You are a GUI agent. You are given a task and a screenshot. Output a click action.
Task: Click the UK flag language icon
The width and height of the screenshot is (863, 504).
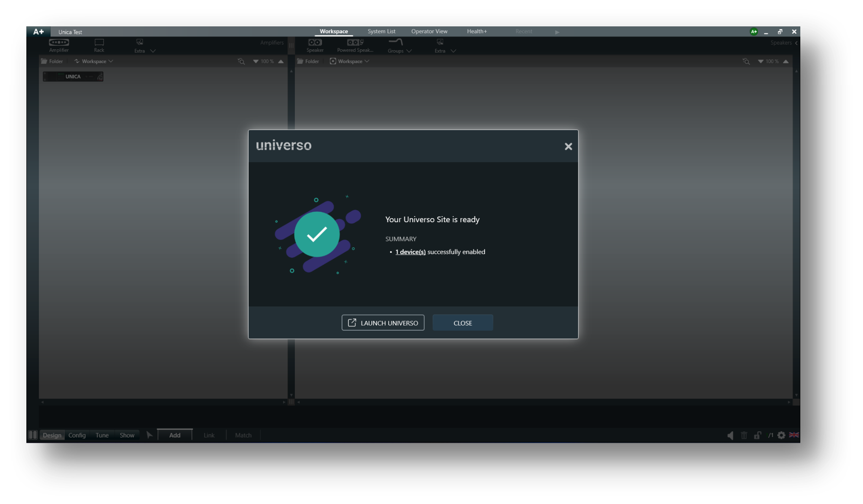(x=794, y=435)
